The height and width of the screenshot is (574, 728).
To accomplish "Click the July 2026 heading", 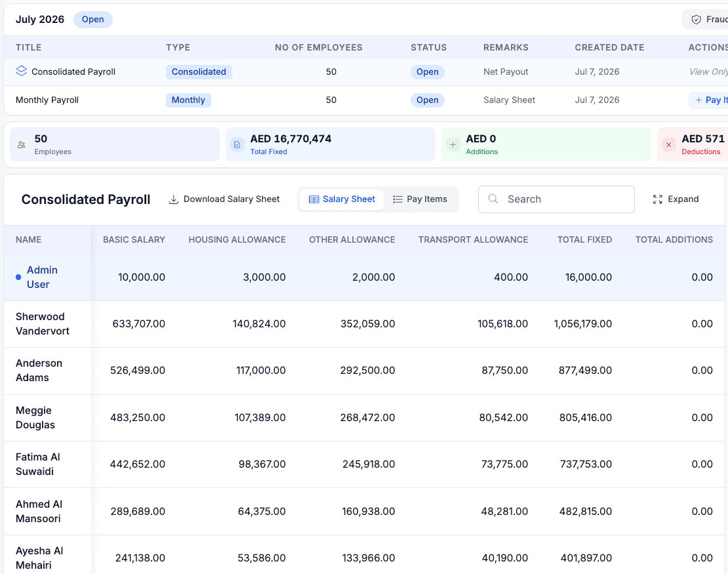I will coord(40,20).
